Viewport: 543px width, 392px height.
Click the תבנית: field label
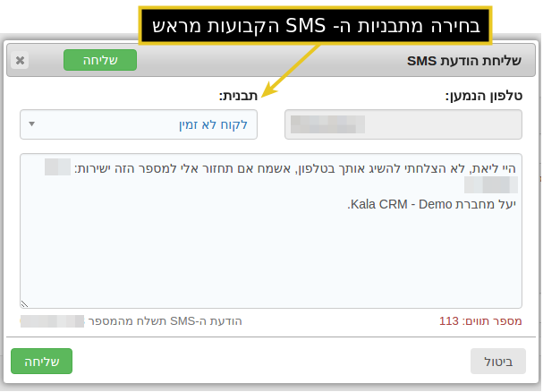tap(238, 95)
